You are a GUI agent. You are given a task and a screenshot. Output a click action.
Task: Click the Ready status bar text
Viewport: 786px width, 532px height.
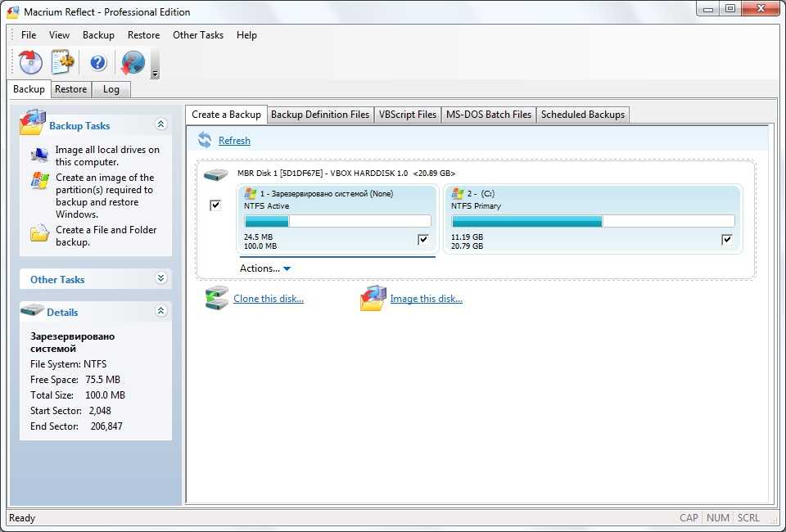(22, 518)
